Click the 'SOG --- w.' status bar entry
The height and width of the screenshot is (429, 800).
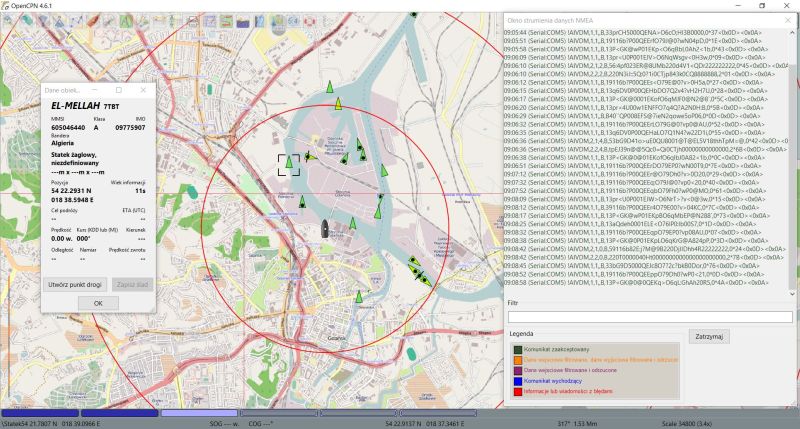(224, 424)
